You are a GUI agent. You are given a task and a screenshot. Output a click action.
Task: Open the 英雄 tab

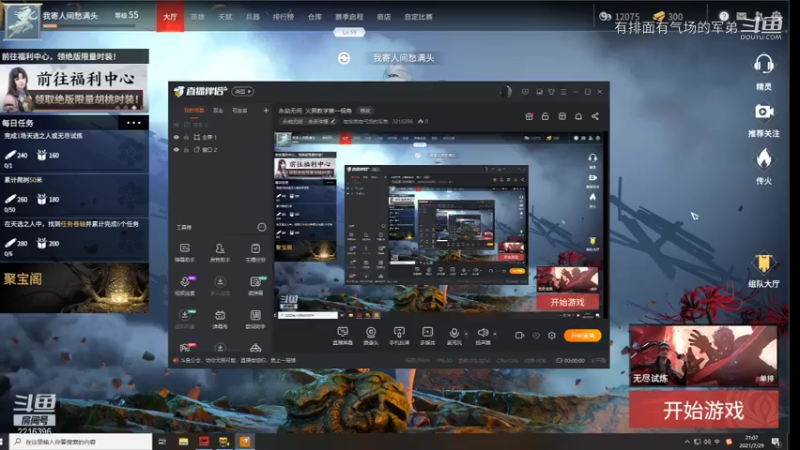click(197, 17)
